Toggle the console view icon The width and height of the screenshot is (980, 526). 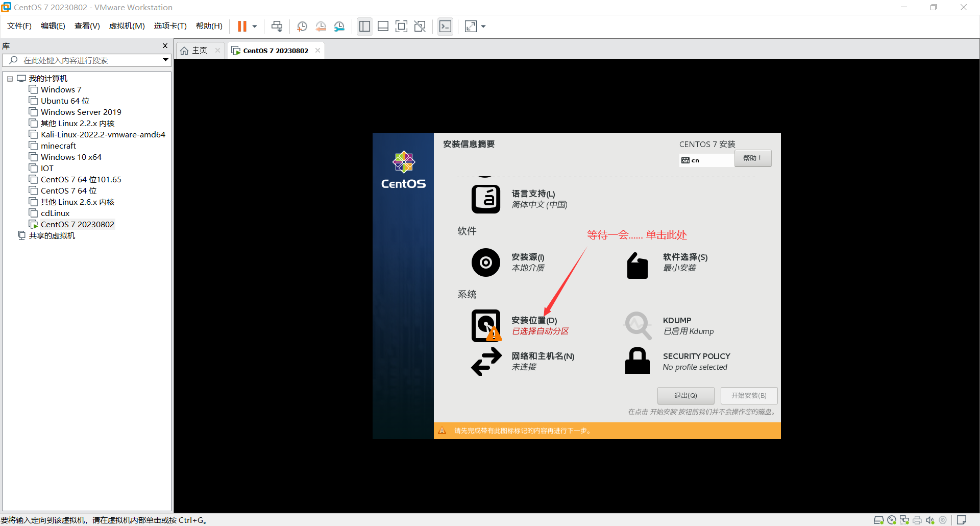(445, 27)
